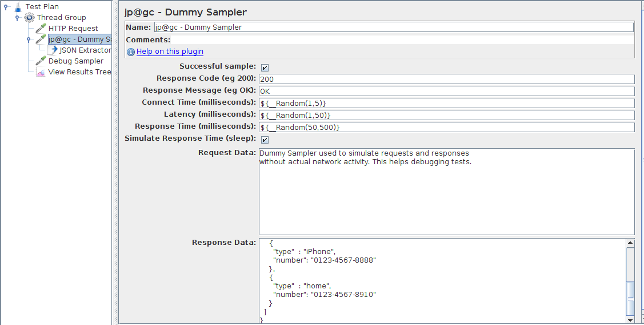Click inside the Response Data text area
The image size is (644, 325).
click(x=442, y=280)
